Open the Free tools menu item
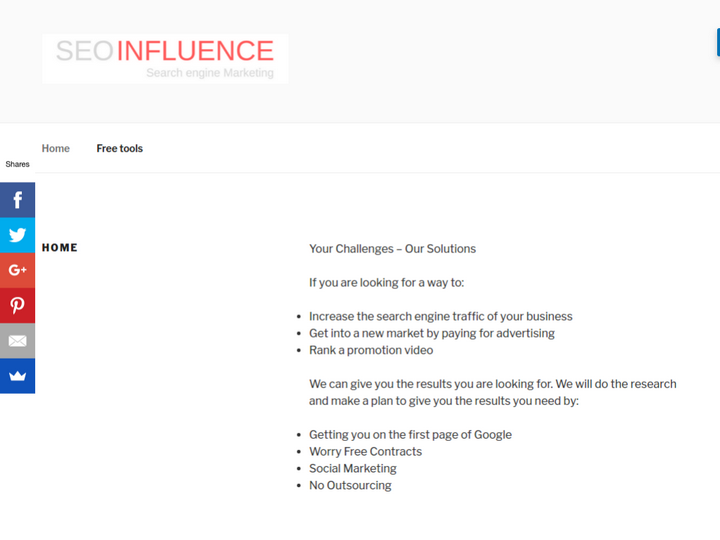720x540 pixels. coord(119,148)
